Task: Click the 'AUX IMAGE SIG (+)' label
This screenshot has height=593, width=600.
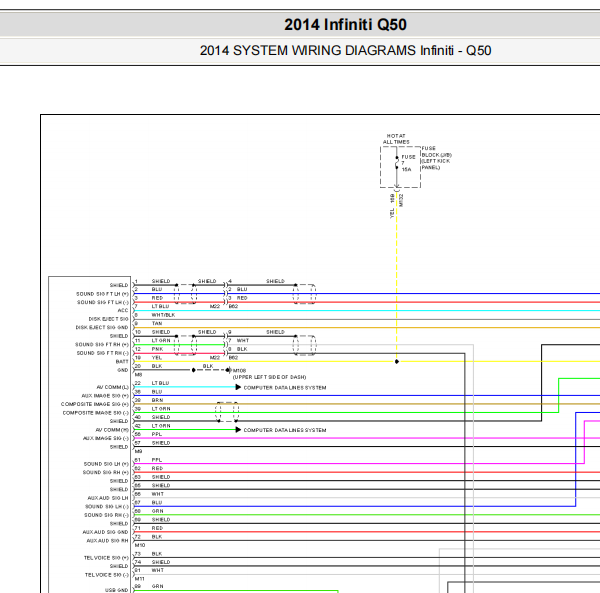Action: tap(105, 396)
